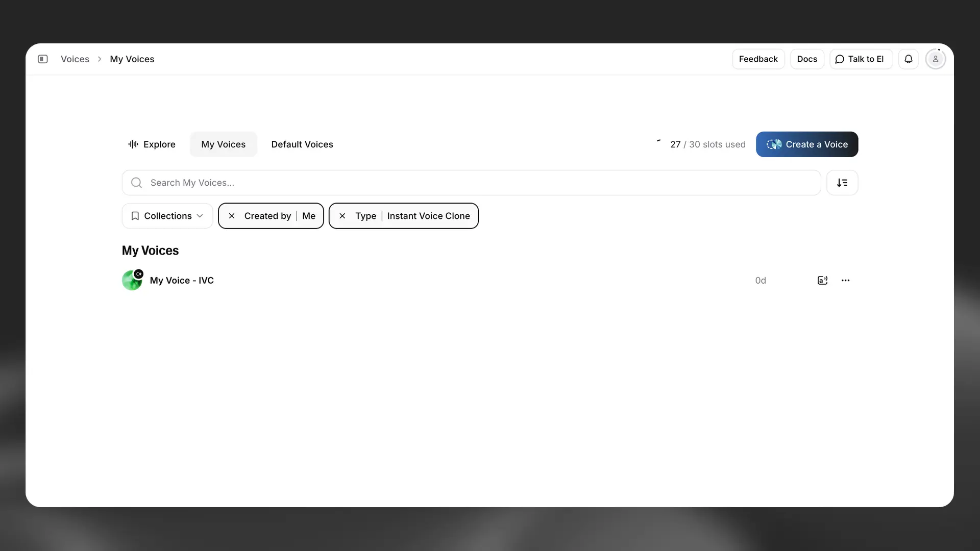
Task: Open the Docs page
Action: point(807,59)
